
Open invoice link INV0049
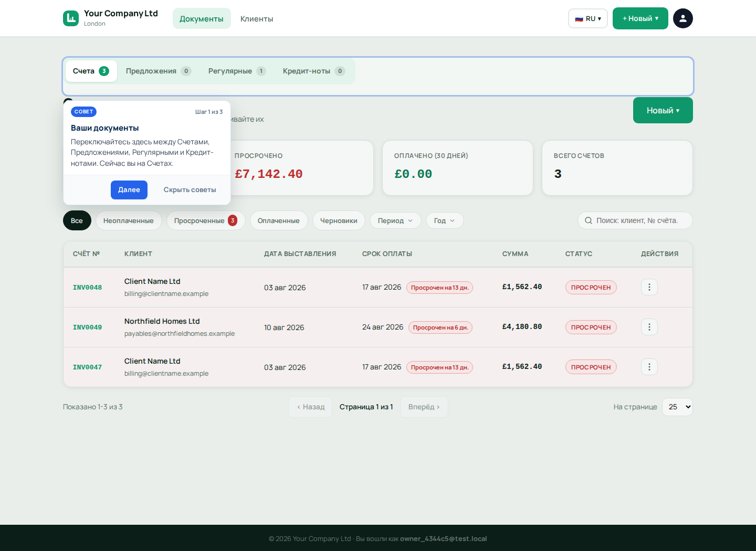[x=87, y=327]
